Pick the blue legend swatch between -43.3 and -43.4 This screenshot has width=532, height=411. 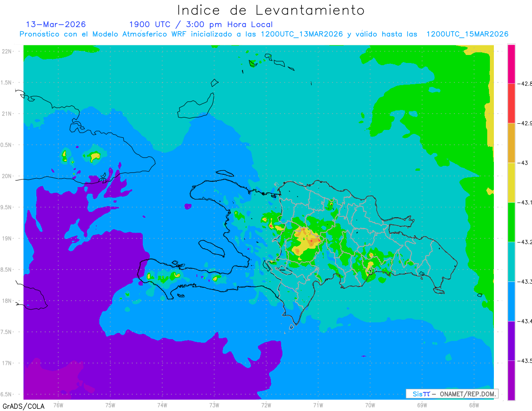(x=511, y=301)
